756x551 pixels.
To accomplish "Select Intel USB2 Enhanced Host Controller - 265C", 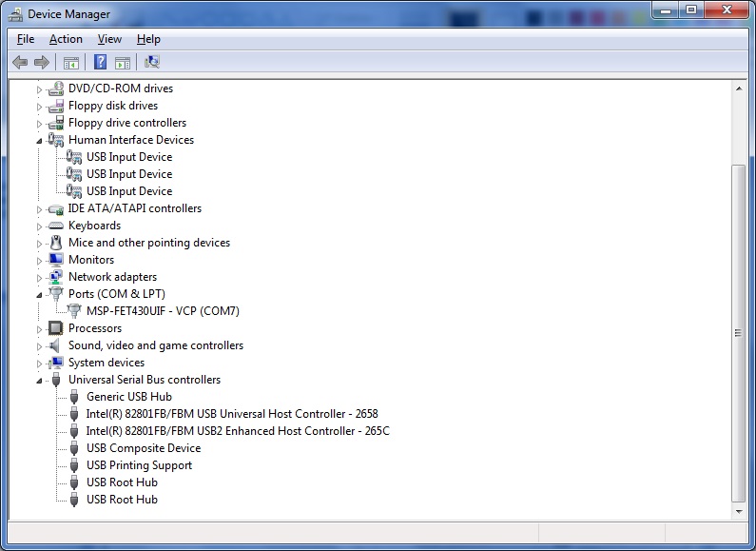I will point(238,431).
